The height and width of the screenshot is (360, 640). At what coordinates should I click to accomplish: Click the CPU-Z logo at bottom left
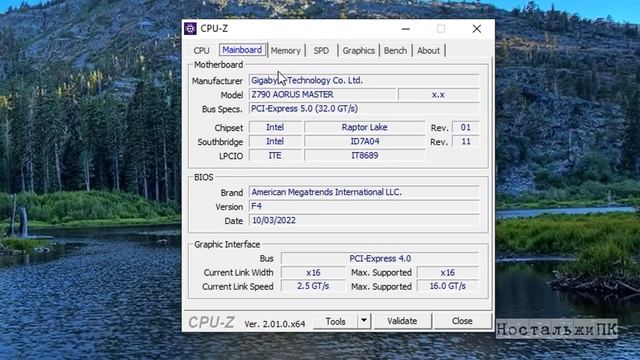pyautogui.click(x=211, y=322)
